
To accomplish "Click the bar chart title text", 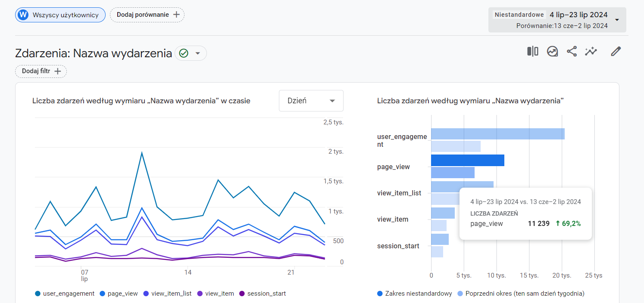I will (471, 101).
